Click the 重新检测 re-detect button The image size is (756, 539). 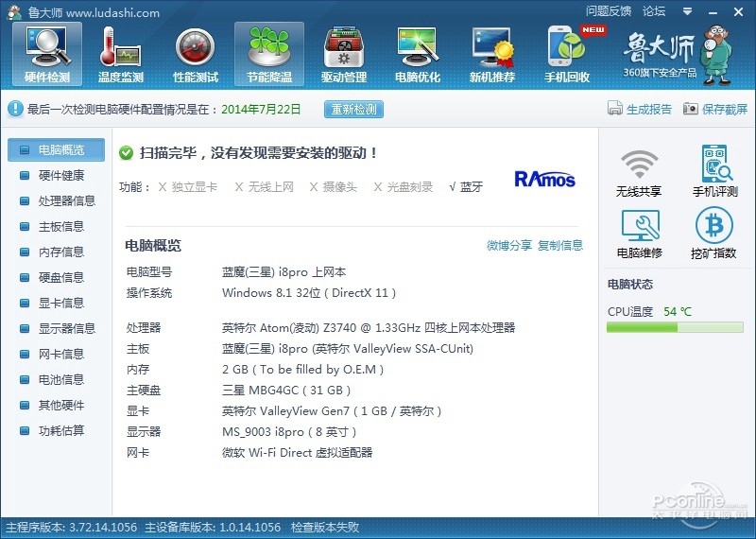click(353, 110)
